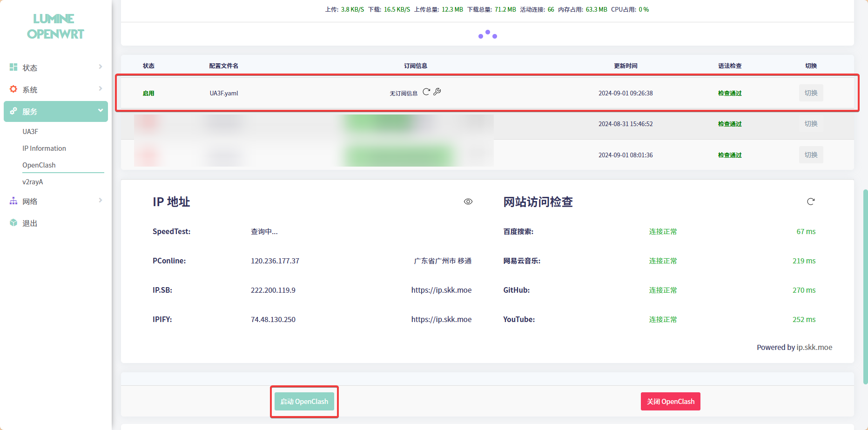
Task: Click the status dashboard icon in sidebar
Action: click(x=13, y=67)
